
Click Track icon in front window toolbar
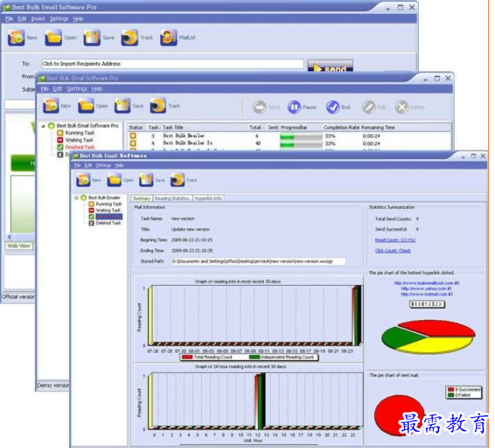pos(177,180)
